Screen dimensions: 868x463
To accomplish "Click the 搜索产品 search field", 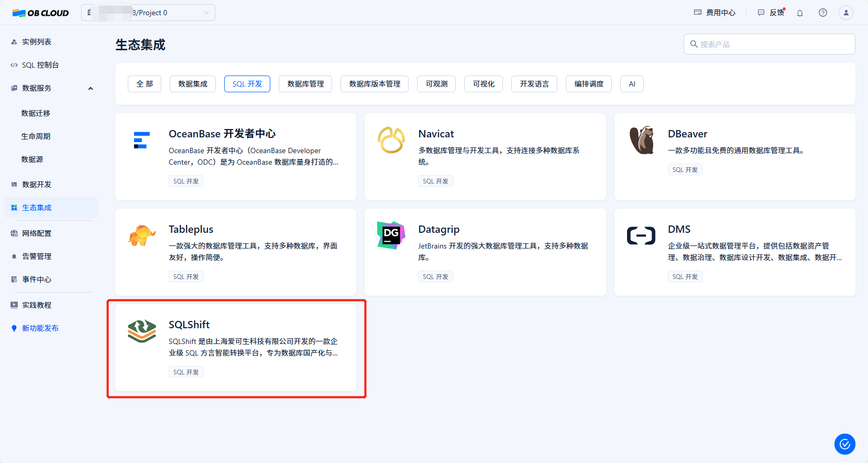I will [769, 45].
